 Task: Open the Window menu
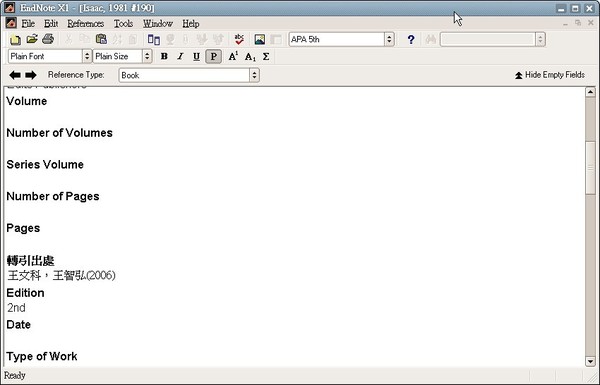coord(158,24)
